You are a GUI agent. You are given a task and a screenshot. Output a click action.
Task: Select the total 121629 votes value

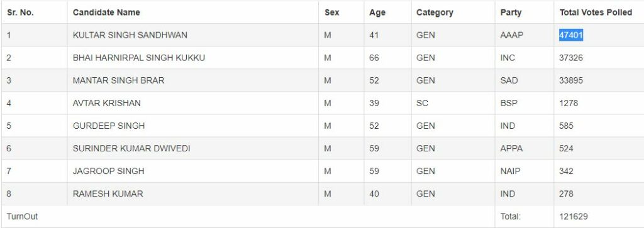point(574,216)
